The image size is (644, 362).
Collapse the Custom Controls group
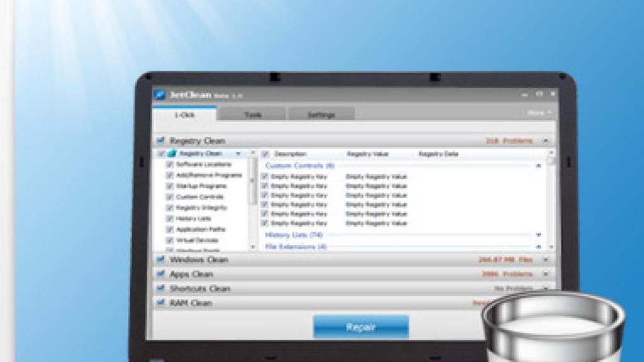coord(538,166)
